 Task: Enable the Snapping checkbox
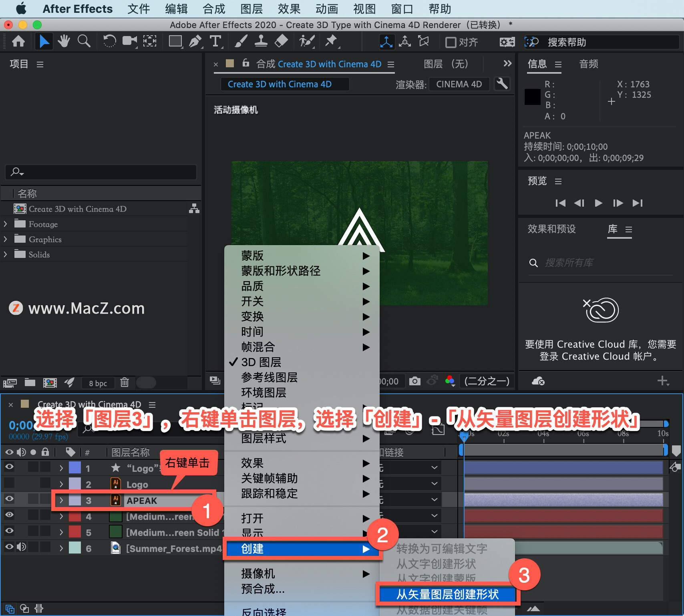451,42
